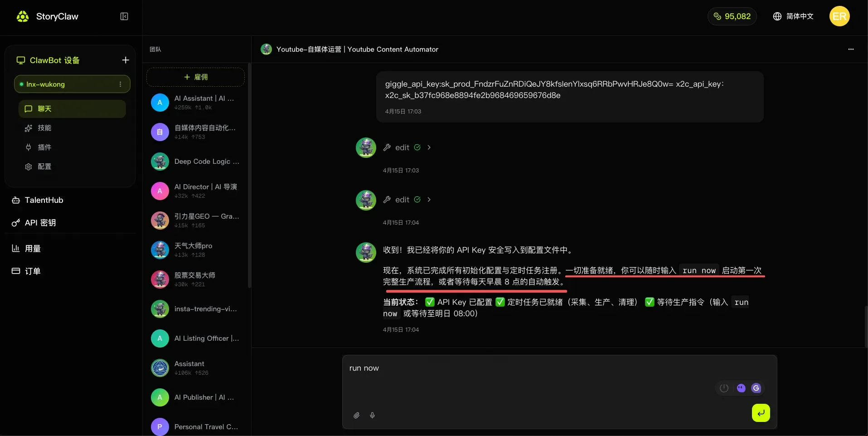Click the power icon in input box
The width and height of the screenshot is (868, 436).
[x=724, y=388]
